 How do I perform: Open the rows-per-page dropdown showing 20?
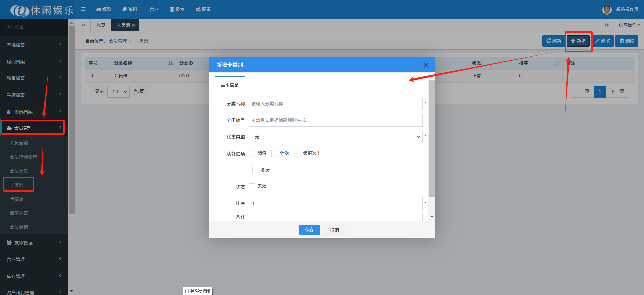point(120,92)
